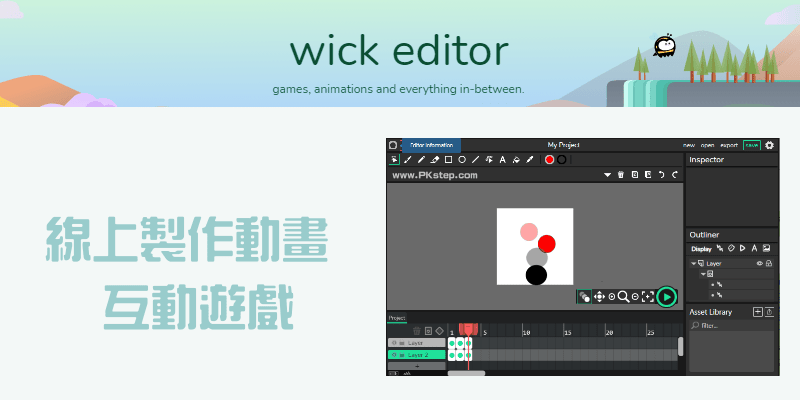Add asset with plus button
Screen dimensions: 800x400
(758, 312)
